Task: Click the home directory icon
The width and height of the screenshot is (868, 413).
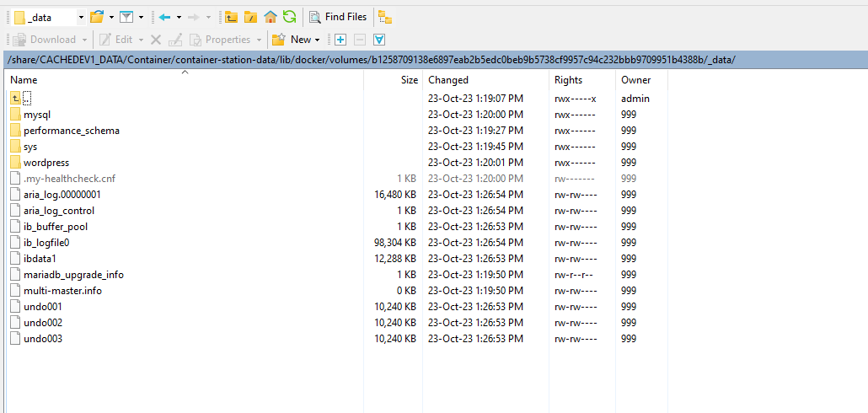Action: 270,17
